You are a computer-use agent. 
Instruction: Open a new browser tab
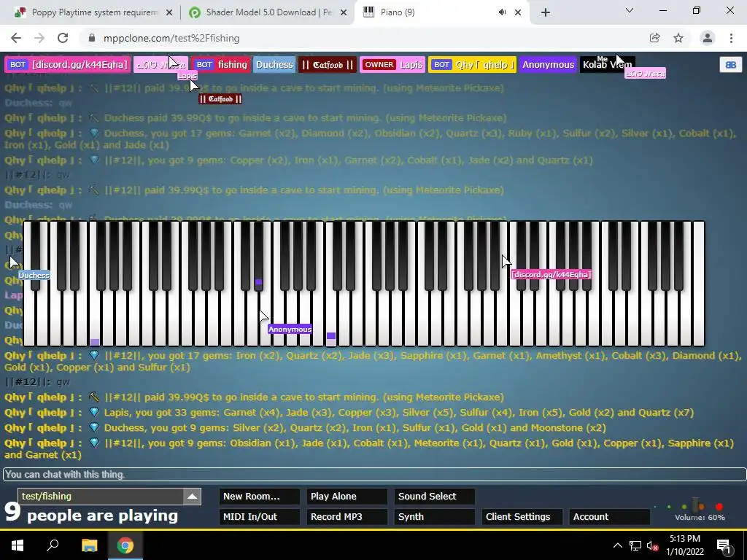(x=546, y=12)
